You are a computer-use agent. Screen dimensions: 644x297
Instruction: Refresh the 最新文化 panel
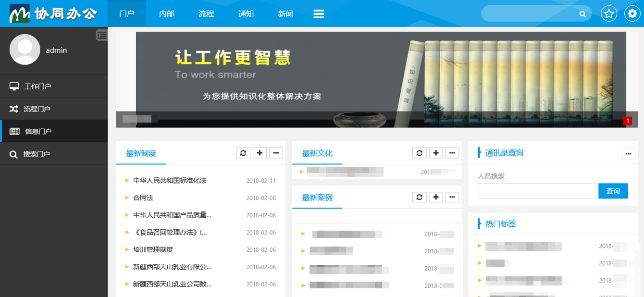pos(420,153)
